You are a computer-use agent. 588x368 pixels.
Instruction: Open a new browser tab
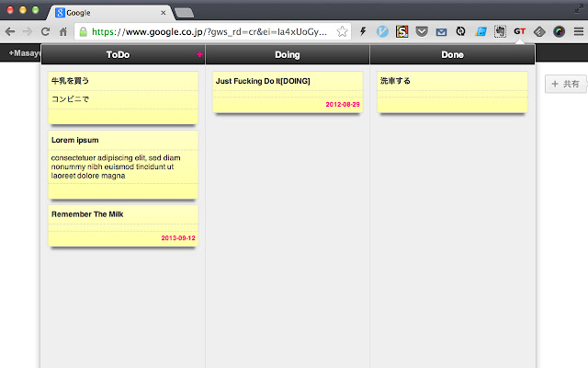[x=184, y=13]
